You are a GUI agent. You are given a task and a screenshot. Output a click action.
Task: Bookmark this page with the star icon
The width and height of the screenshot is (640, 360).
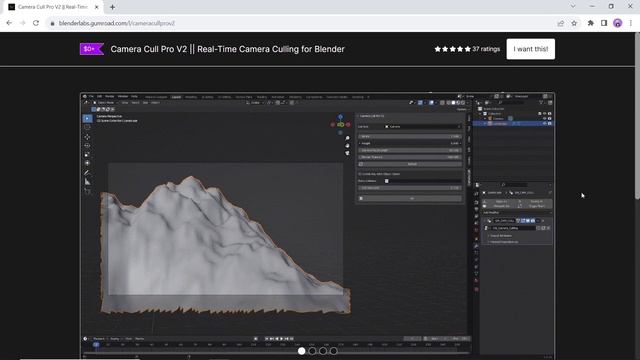pyautogui.click(x=574, y=23)
